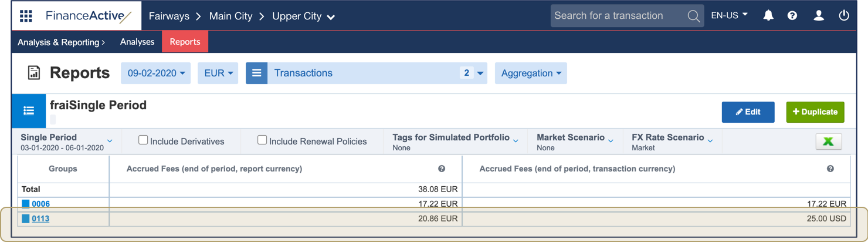Viewport: 868px width, 242px height.
Task: Click the blue Edit button
Action: click(x=748, y=112)
